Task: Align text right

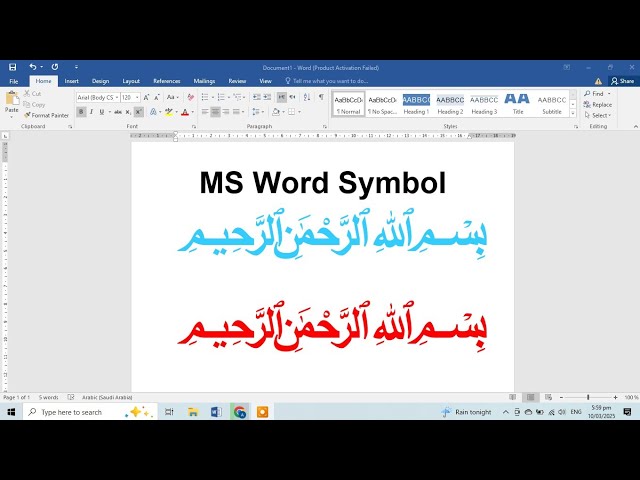Action: (x=226, y=112)
